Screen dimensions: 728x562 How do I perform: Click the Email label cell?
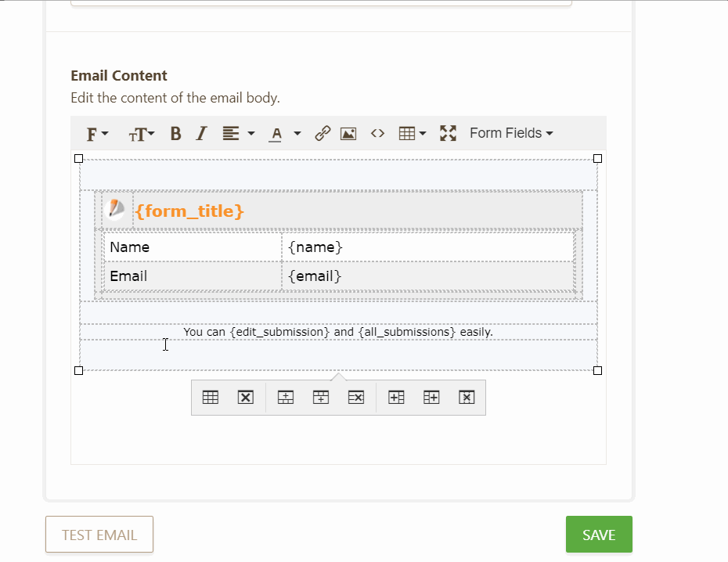(193, 276)
